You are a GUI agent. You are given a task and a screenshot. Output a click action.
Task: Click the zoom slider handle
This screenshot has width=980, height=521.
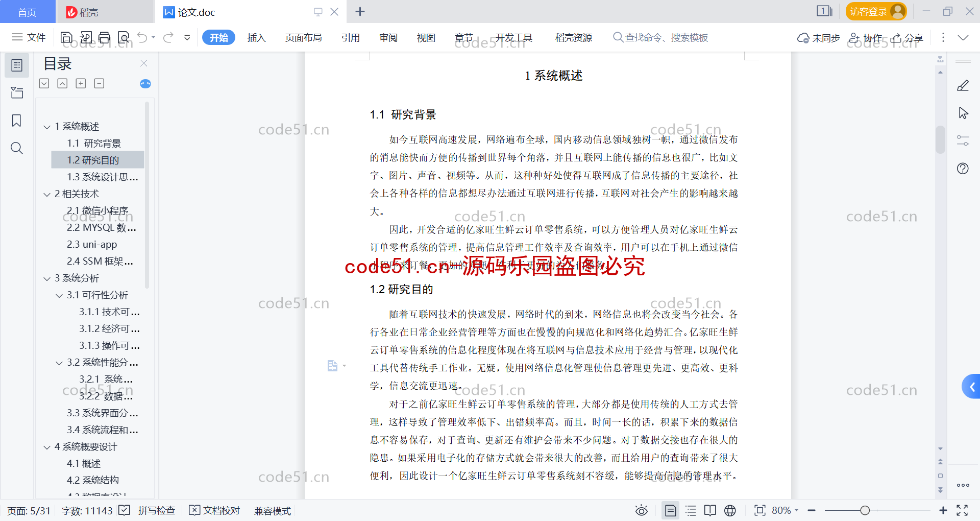[x=865, y=510]
